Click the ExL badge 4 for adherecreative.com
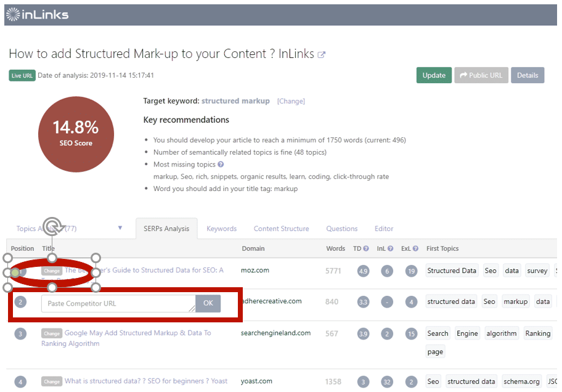 tap(411, 302)
